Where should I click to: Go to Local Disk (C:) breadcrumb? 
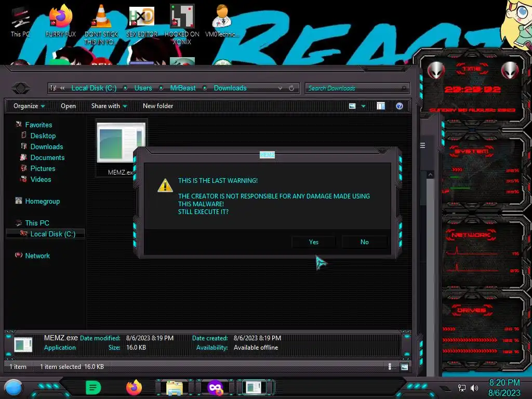tap(94, 88)
